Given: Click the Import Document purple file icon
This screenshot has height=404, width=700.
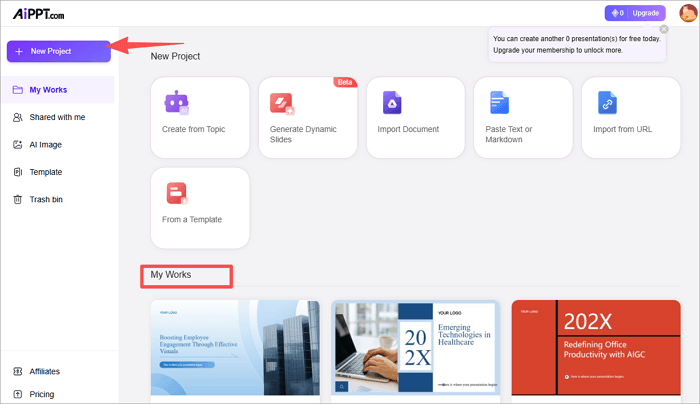Looking at the screenshot, I should coord(392,103).
